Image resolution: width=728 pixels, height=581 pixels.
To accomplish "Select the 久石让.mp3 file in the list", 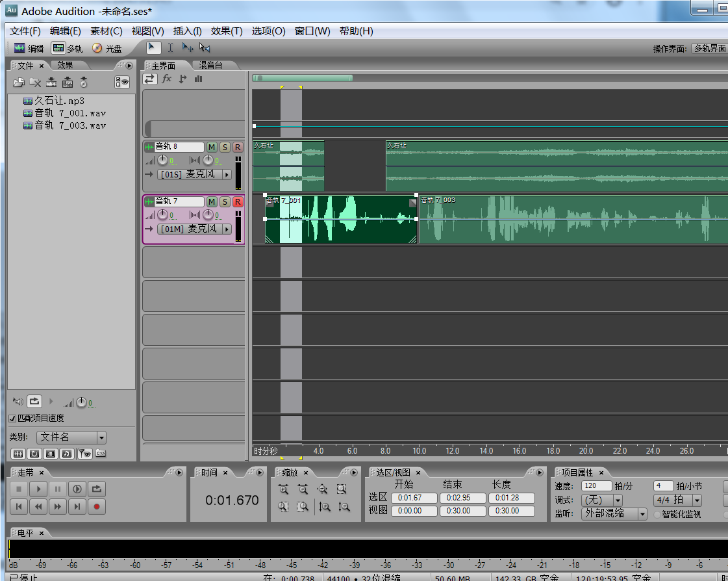I will click(55, 101).
